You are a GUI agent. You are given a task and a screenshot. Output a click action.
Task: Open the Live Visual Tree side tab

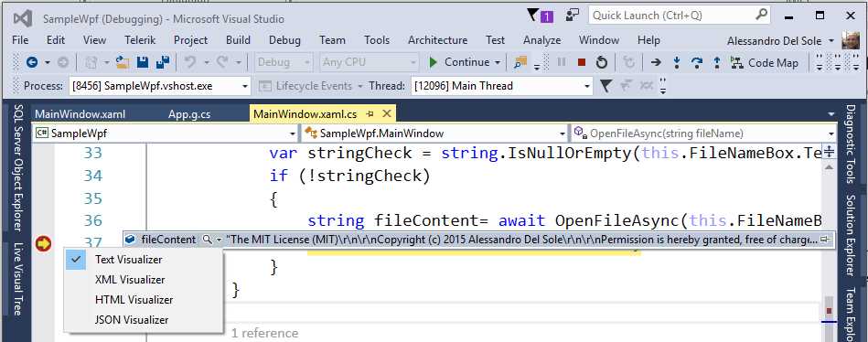[17, 280]
